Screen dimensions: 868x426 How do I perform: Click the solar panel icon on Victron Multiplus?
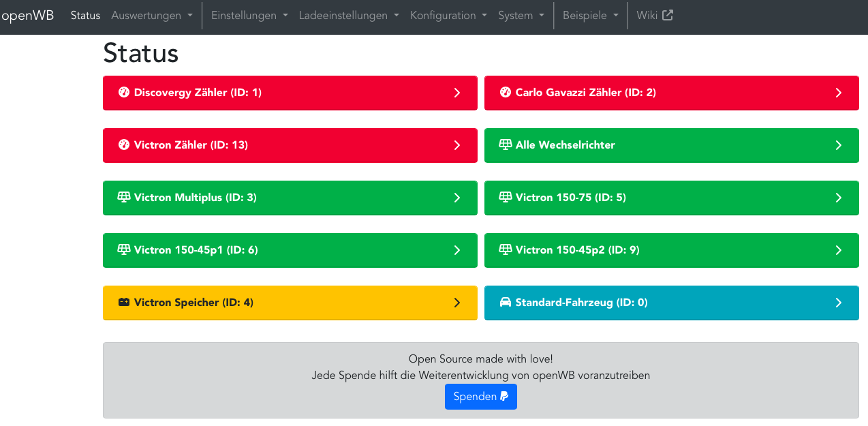123,198
